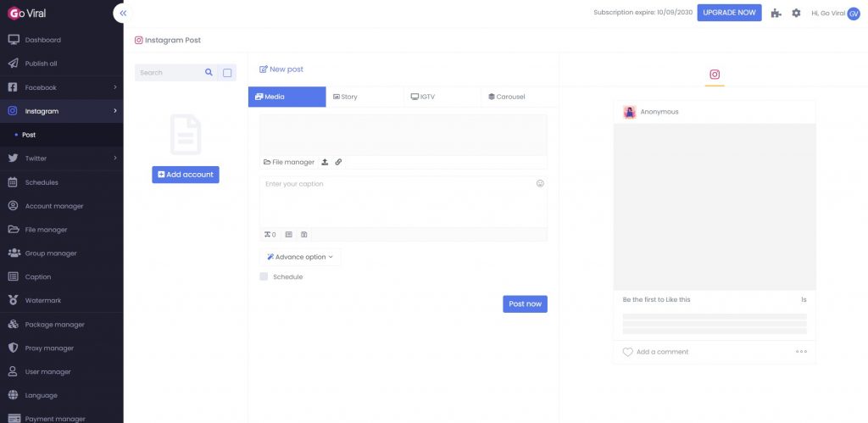Click the Go Viral logo
Viewport: 868px width, 423px height.
27,14
